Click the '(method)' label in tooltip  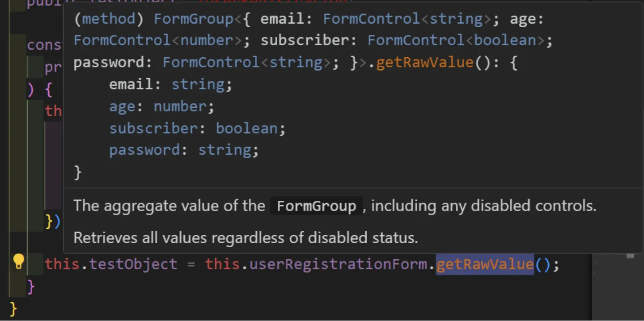coord(105,19)
